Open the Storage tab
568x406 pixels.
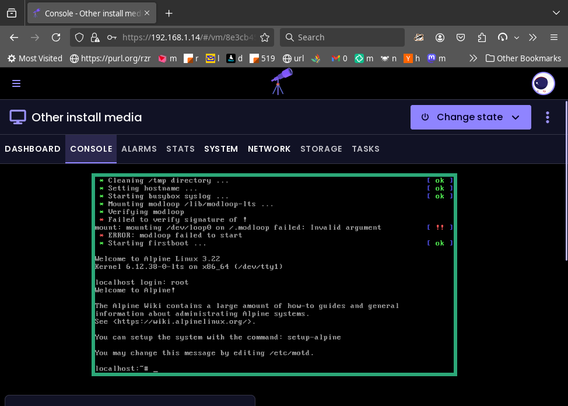pos(321,149)
